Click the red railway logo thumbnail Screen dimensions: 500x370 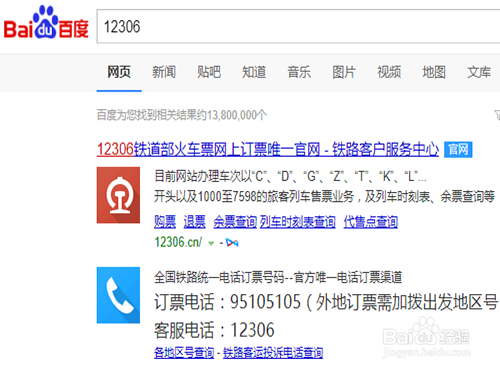pyautogui.click(x=118, y=195)
